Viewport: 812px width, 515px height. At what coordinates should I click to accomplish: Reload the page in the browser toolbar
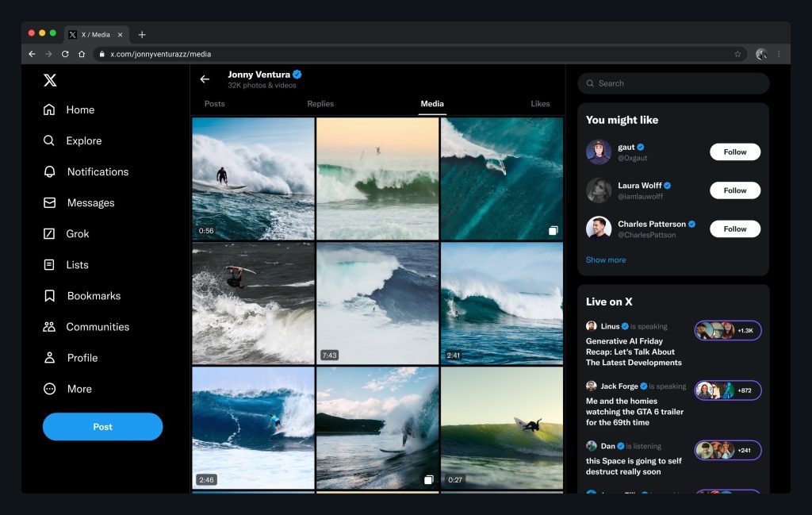pos(65,54)
